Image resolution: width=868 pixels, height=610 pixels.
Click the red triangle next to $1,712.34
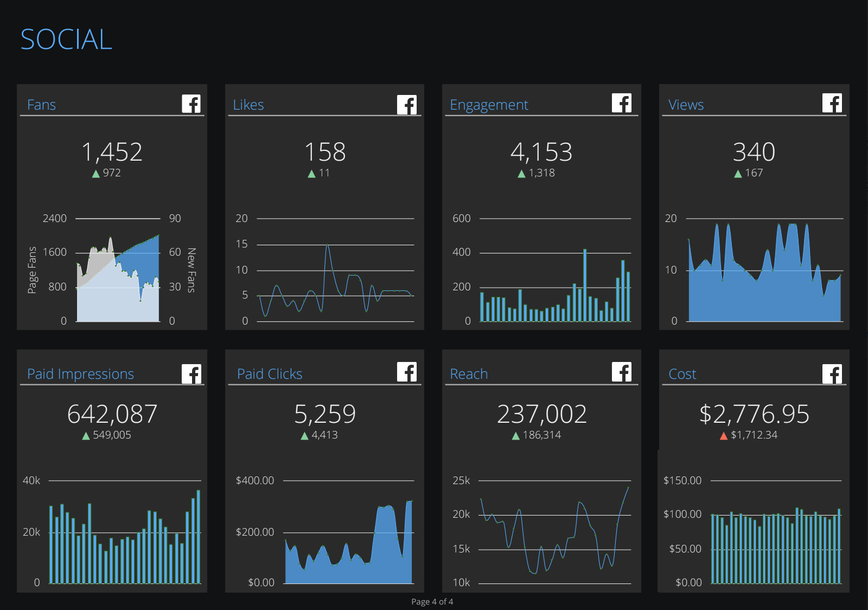(x=724, y=435)
